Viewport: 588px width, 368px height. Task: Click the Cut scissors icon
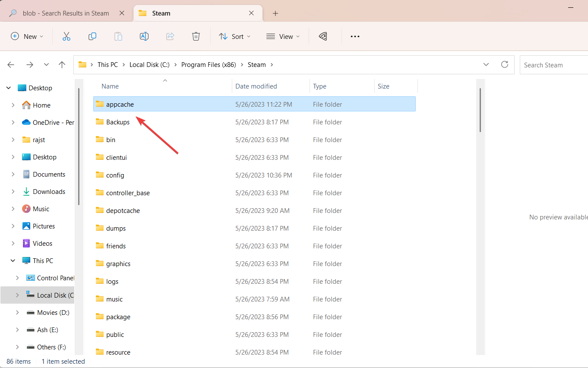[x=66, y=36]
